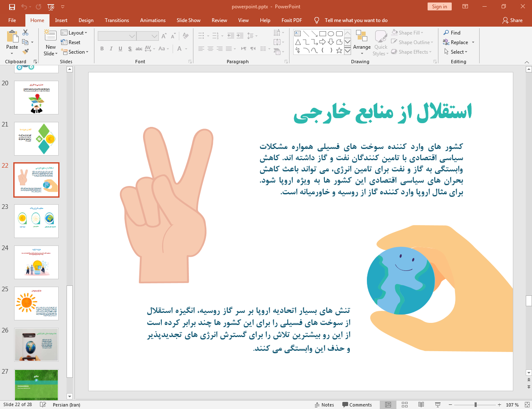Toggle Align Right paragraph alignment

(x=220, y=49)
